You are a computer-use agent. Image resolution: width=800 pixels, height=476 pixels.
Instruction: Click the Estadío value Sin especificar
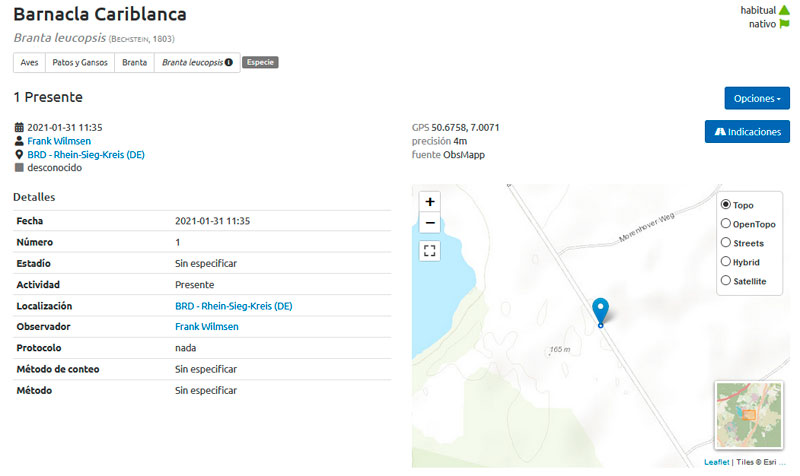tap(206, 263)
